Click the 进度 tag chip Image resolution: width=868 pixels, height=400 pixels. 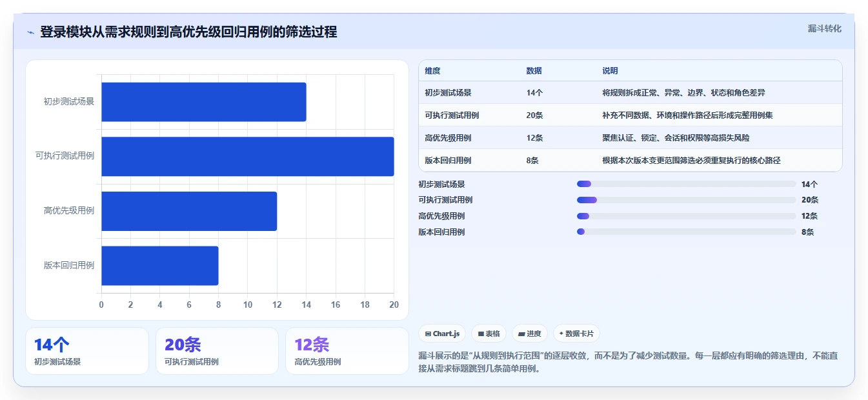click(529, 334)
